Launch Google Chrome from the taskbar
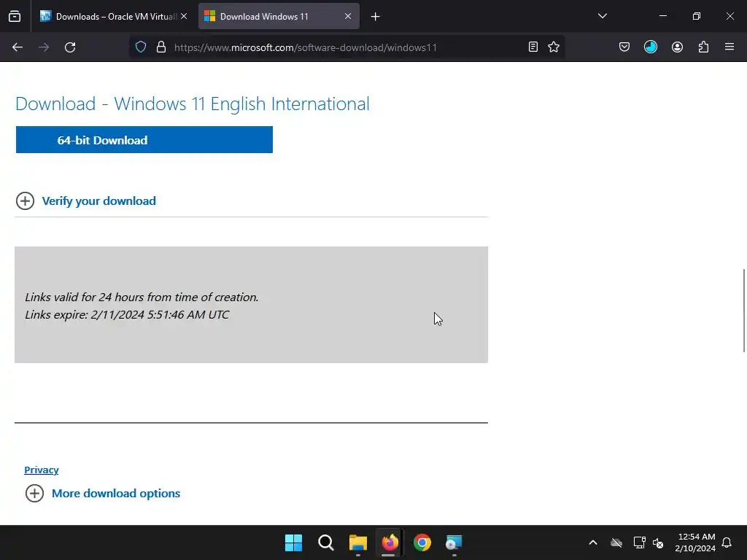This screenshot has width=747, height=560. coord(422,542)
